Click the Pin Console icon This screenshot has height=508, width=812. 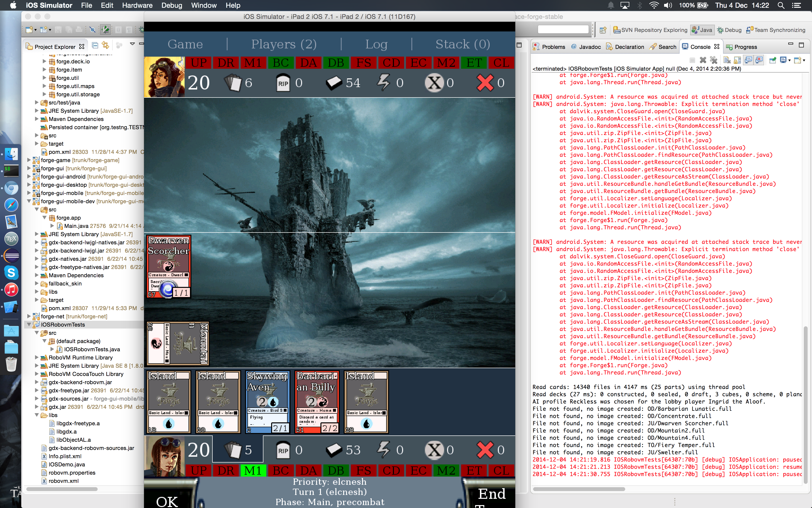pyautogui.click(x=773, y=60)
